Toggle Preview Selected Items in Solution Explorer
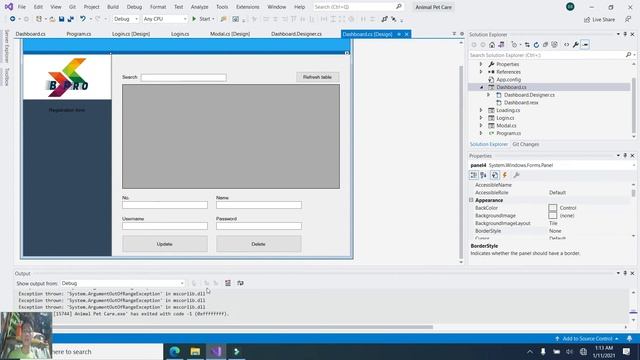The width and height of the screenshot is (640, 360). (x=585, y=45)
